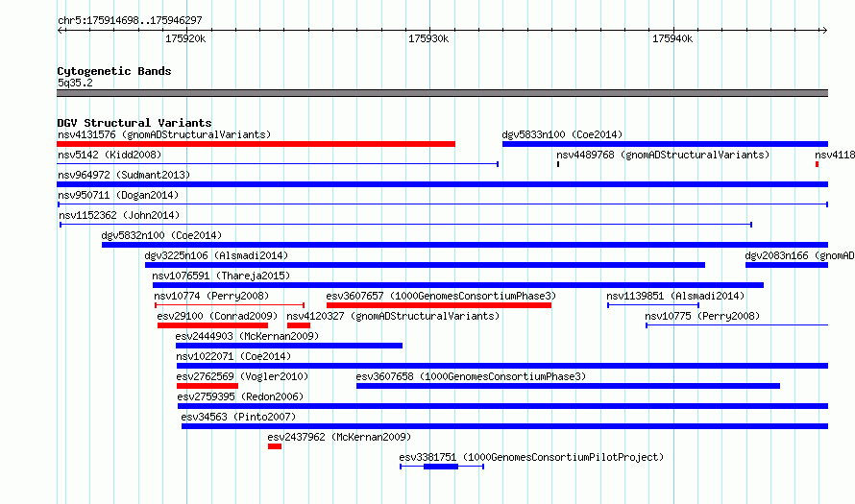
Task: Click the nsv10774 thin red line feature
Action: point(230,305)
